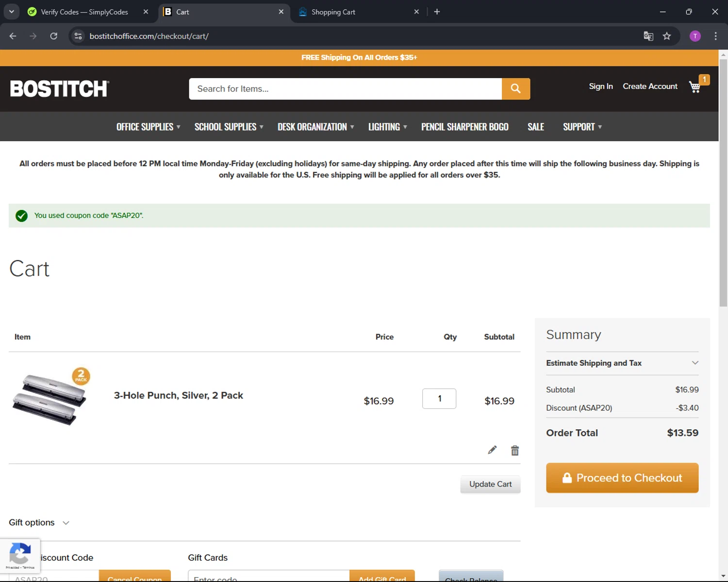Click Sign In link
The image size is (728, 582).
[x=601, y=86]
